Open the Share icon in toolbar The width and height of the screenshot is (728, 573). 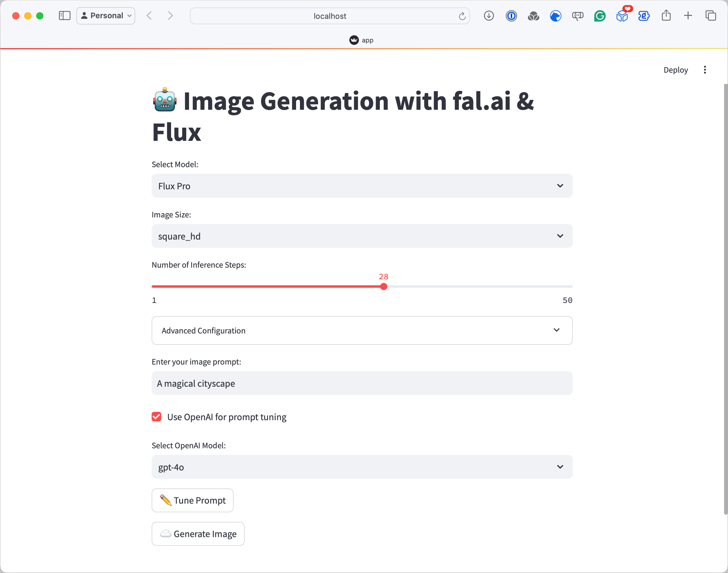(666, 16)
